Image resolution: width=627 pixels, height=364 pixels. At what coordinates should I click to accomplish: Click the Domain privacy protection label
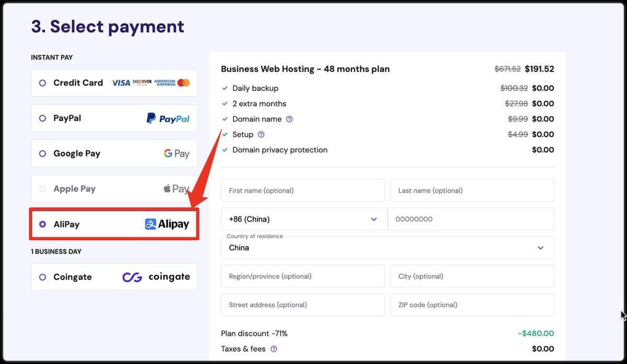point(280,150)
